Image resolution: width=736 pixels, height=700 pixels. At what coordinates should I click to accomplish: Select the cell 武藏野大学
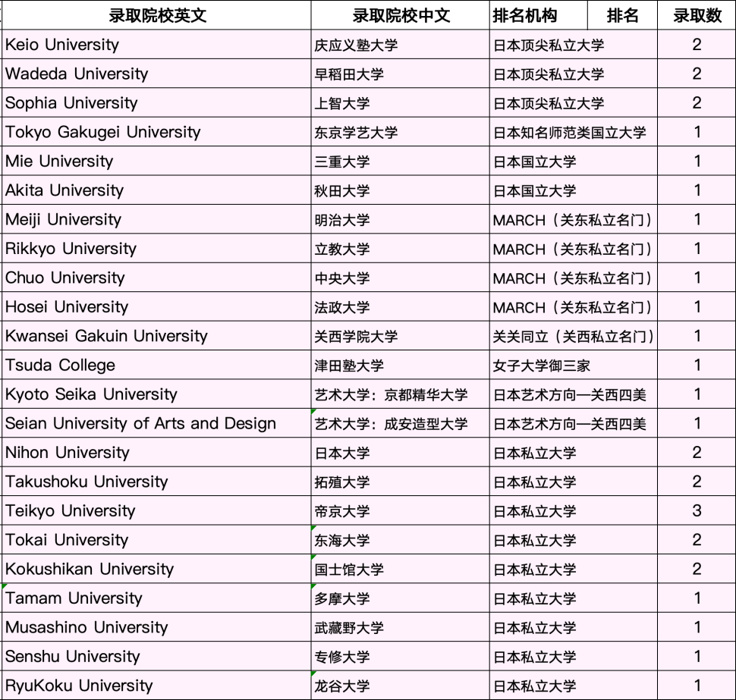click(401, 626)
